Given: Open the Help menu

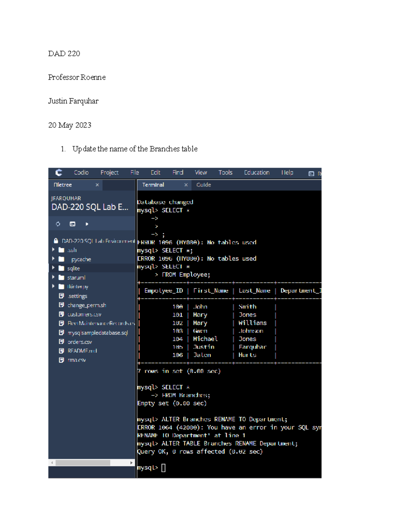Looking at the screenshot, I should coord(287,172).
